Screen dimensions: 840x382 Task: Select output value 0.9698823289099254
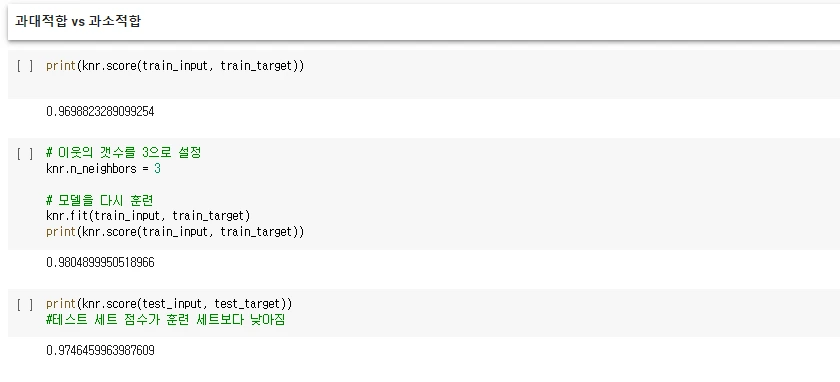pos(100,111)
